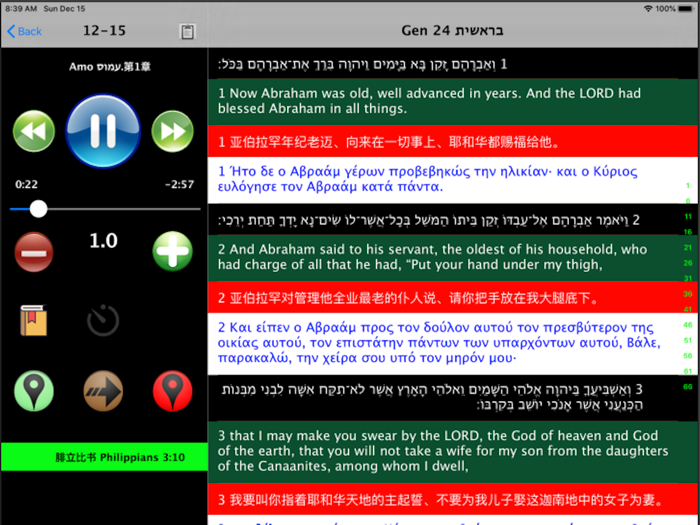The width and height of the screenshot is (700, 525).
Task: Jump to verse 56 in side index
Action: 688,356
